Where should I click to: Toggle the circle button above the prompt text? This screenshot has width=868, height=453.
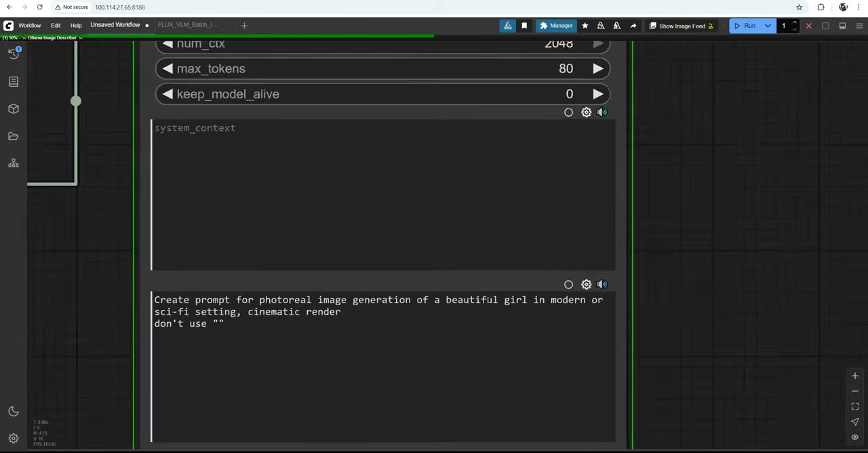[569, 285]
